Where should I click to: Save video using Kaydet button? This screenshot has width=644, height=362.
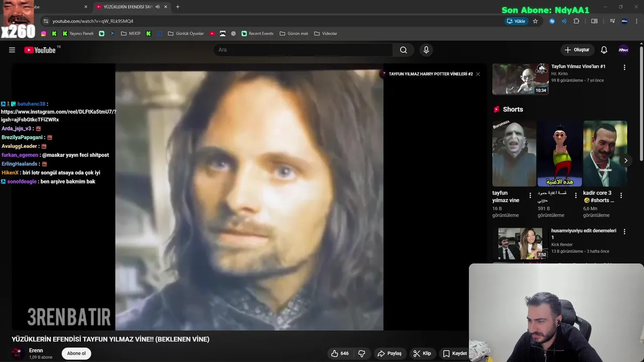click(454, 353)
